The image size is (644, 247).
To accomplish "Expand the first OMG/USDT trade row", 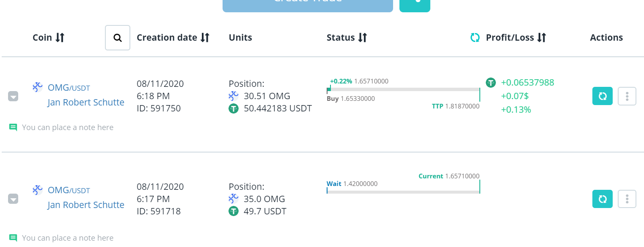I will (13, 97).
